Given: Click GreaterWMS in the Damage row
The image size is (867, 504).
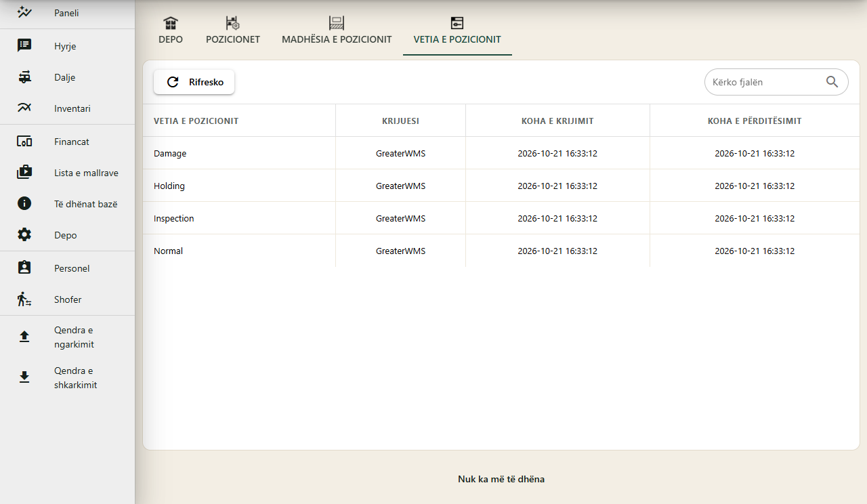Looking at the screenshot, I should pyautogui.click(x=400, y=153).
